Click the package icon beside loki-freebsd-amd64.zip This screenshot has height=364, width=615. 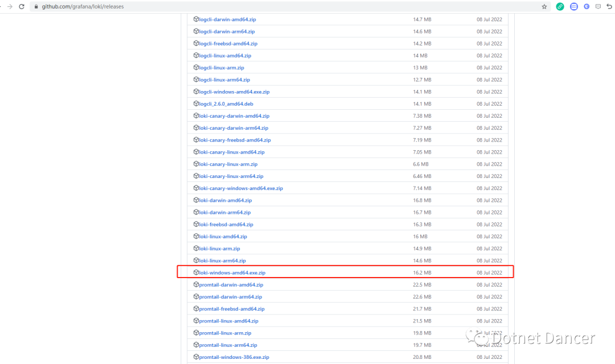coord(196,225)
